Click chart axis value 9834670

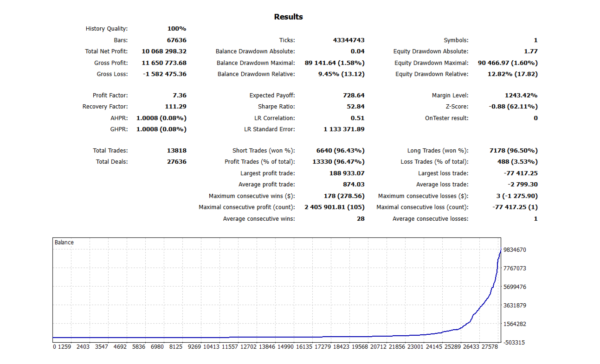515,249
